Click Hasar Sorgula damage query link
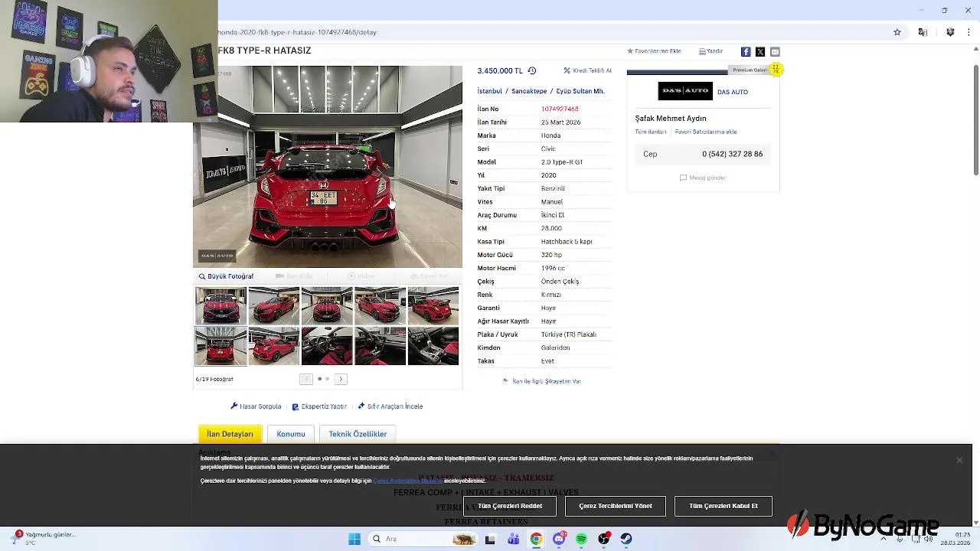The height and width of the screenshot is (551, 980). tap(256, 406)
